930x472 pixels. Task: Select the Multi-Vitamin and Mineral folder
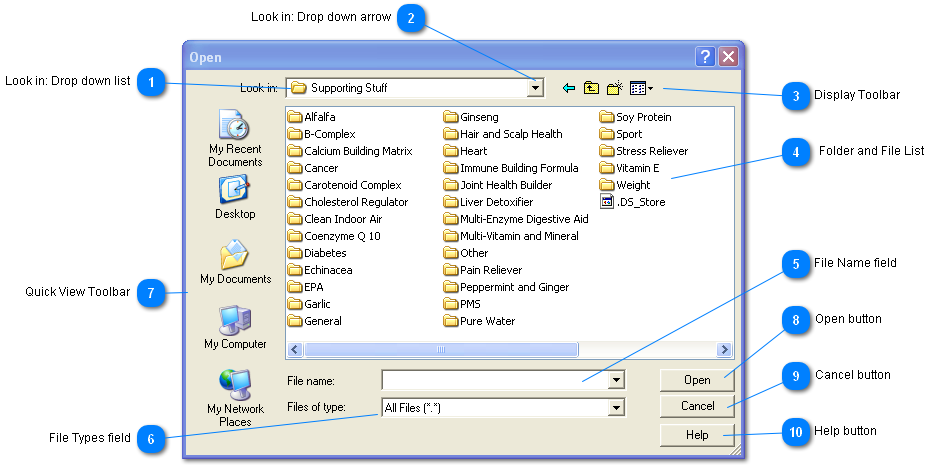(x=511, y=236)
